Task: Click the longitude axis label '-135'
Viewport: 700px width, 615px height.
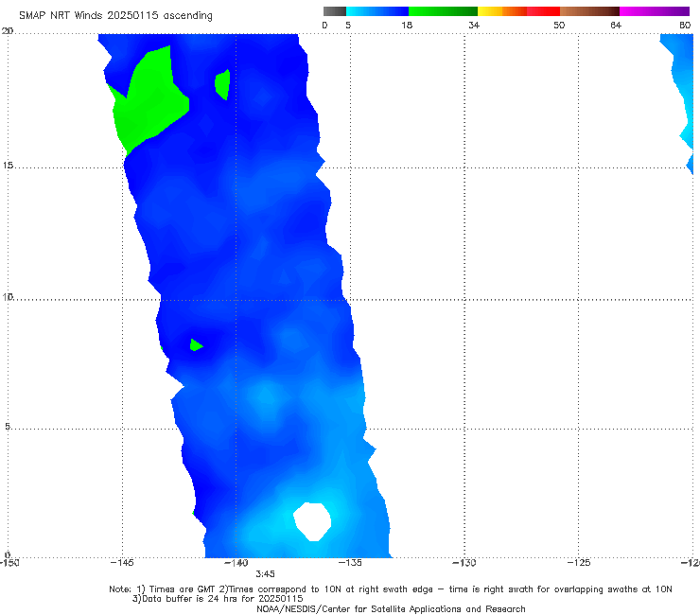Action: (350, 563)
